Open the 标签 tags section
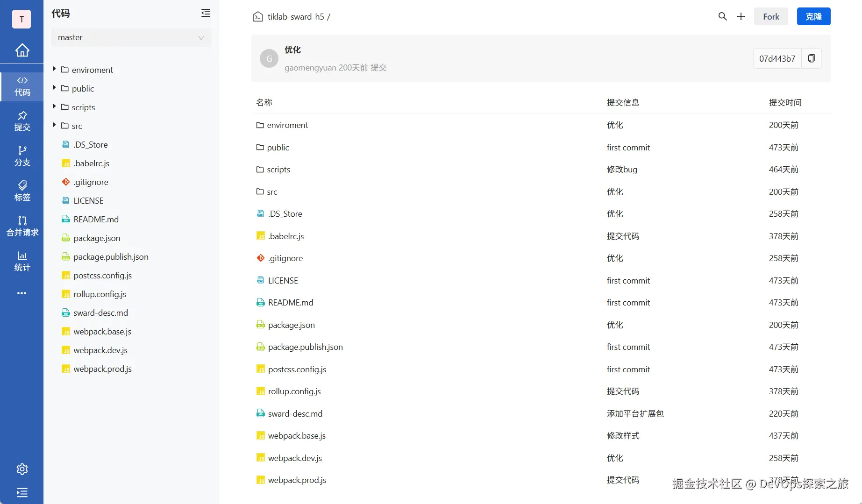This screenshot has width=862, height=504. pos(22,191)
